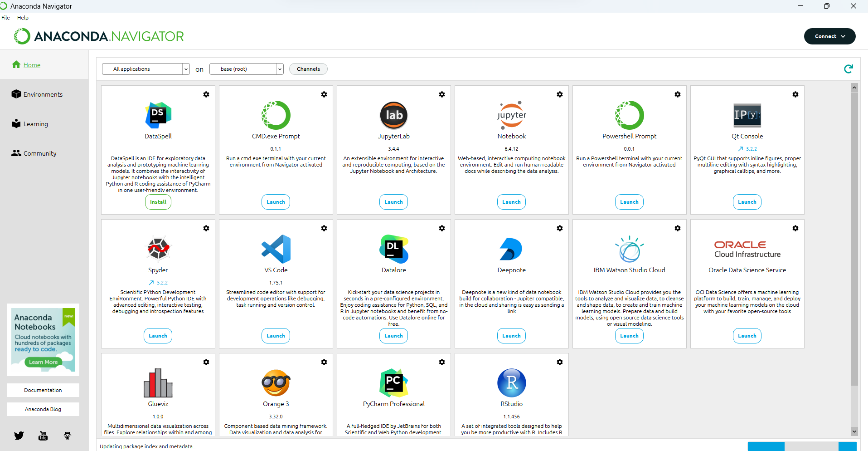Switch to the Environments tab

(43, 94)
